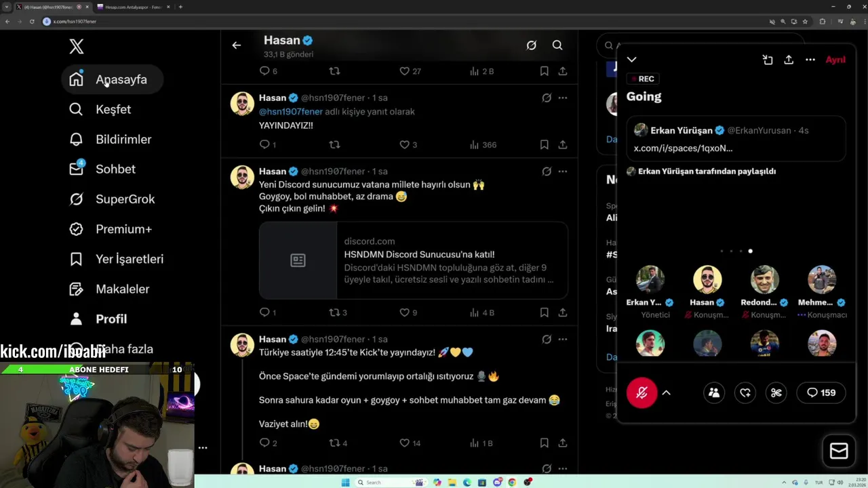Share the Discord sunucumuz post

click(563, 312)
